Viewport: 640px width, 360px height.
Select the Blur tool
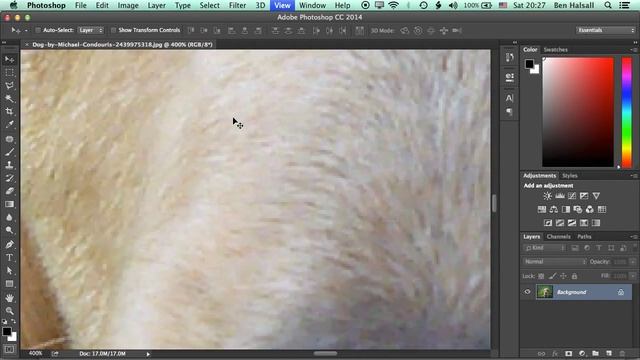(9, 217)
